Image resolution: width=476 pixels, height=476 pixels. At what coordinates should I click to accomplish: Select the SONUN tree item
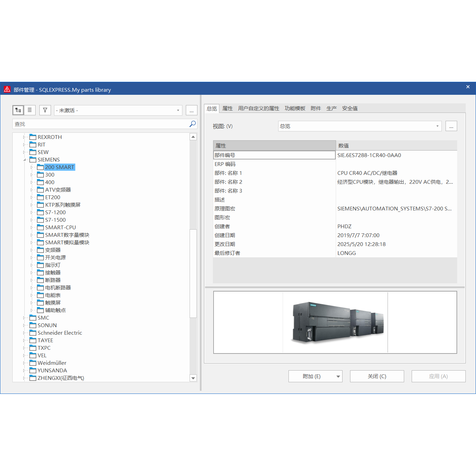[x=47, y=325]
